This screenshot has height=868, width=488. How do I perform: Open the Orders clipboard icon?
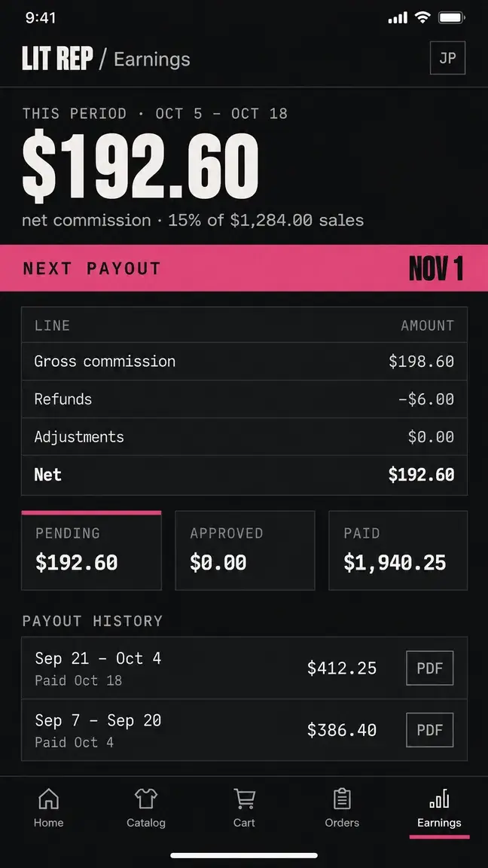coord(342,799)
